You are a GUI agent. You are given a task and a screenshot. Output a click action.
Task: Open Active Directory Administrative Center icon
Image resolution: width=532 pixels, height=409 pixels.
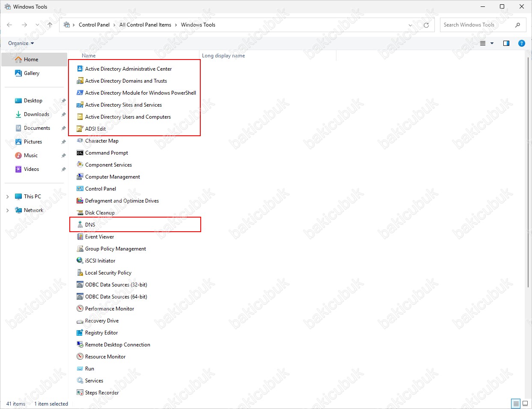tap(80, 69)
